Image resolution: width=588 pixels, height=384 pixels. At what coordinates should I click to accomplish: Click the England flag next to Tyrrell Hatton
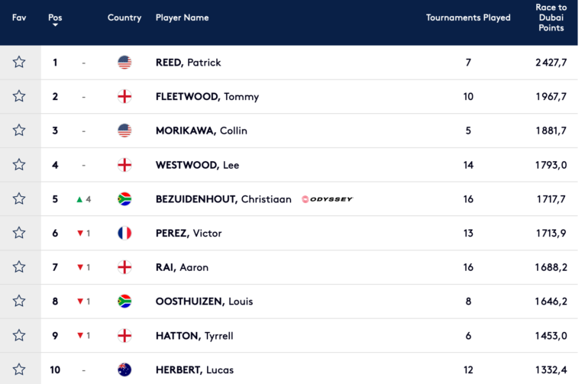tap(124, 336)
